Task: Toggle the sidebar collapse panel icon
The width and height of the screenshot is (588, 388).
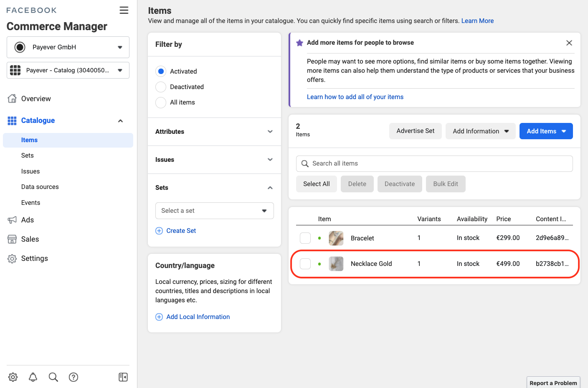Action: [x=123, y=377]
